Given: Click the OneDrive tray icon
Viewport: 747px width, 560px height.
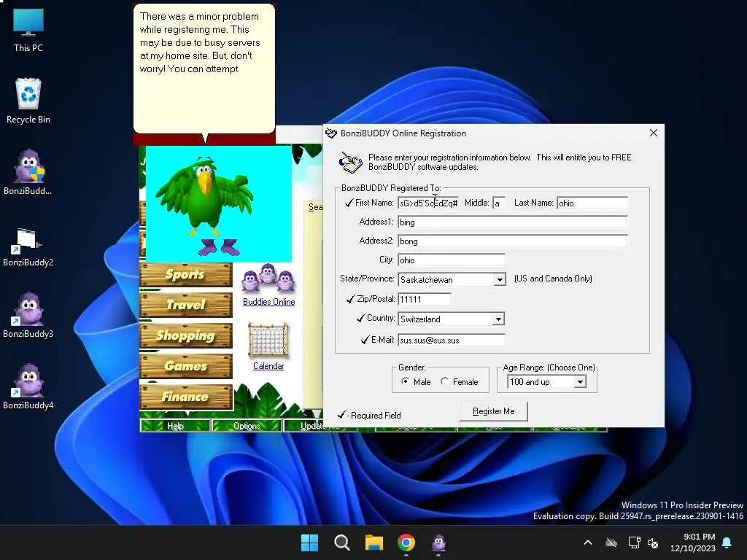Looking at the screenshot, I should point(611,542).
